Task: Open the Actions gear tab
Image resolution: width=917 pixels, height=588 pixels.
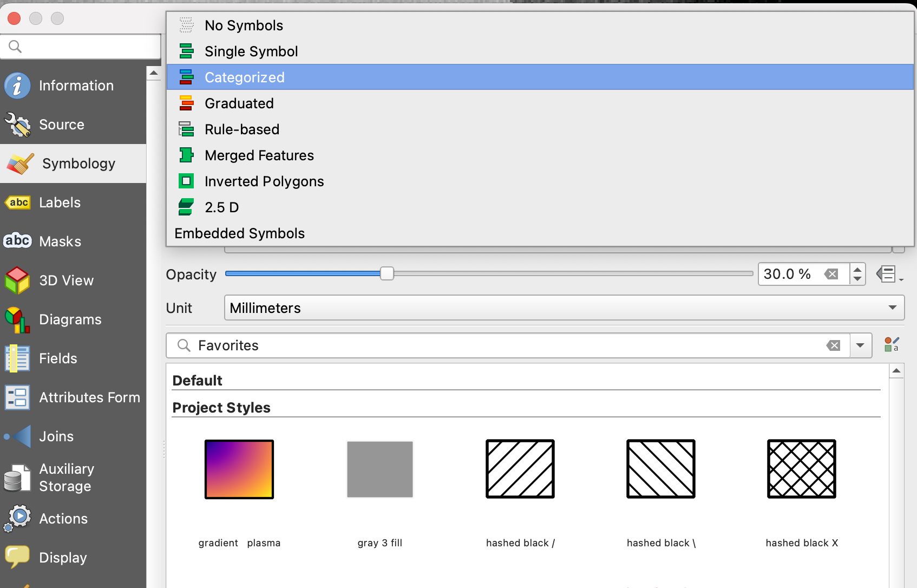Action: point(73,519)
